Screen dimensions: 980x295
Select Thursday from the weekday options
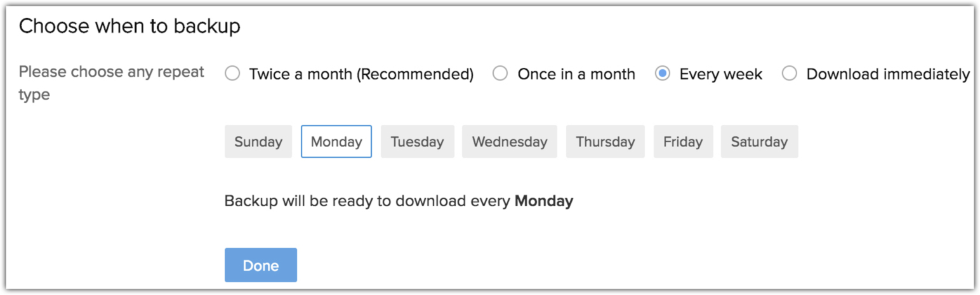605,141
